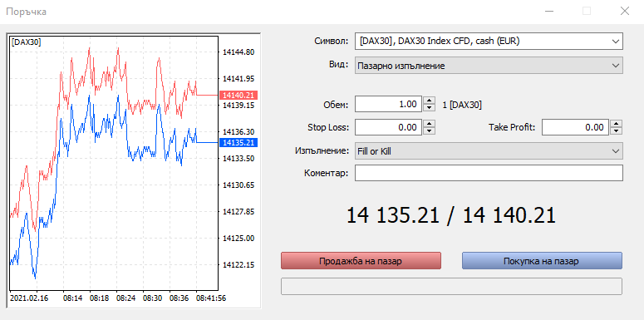This screenshot has width=644, height=320.
Task: Click the large 14 135.21 / 14 140.21 quote
Action: coord(451,215)
